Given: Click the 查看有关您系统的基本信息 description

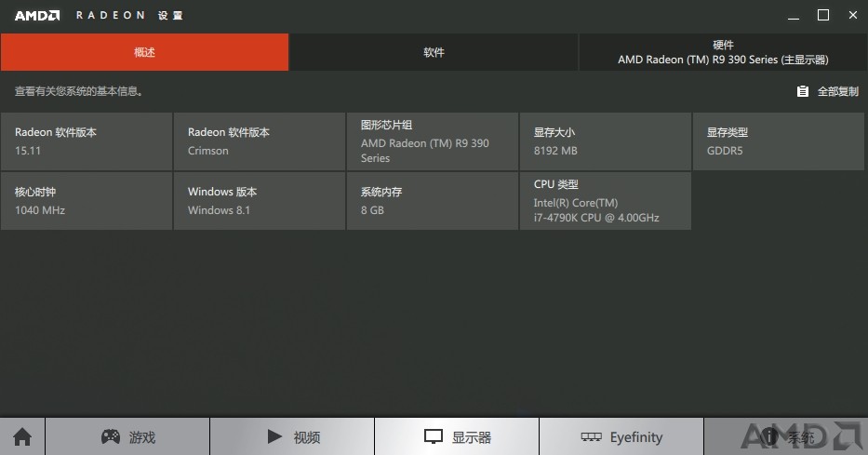Looking at the screenshot, I should [x=78, y=91].
